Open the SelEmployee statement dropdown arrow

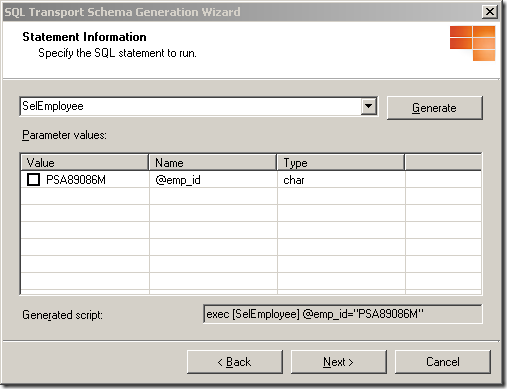click(x=369, y=106)
